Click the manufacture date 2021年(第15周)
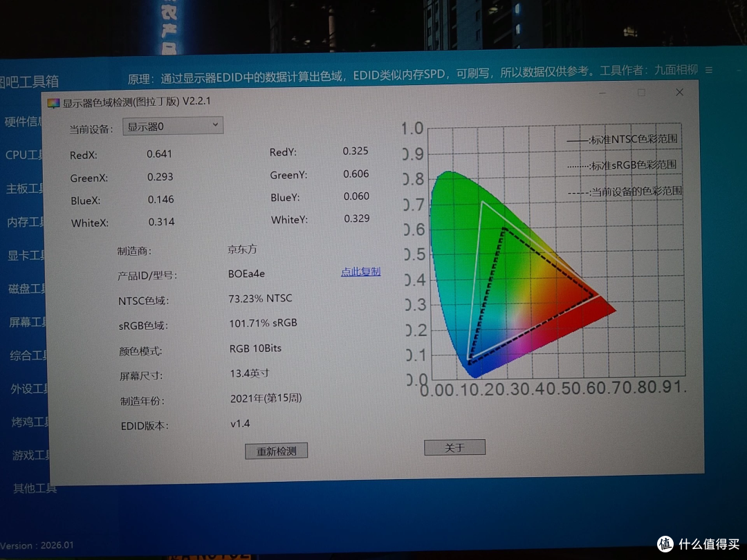747x560 pixels. [266, 398]
